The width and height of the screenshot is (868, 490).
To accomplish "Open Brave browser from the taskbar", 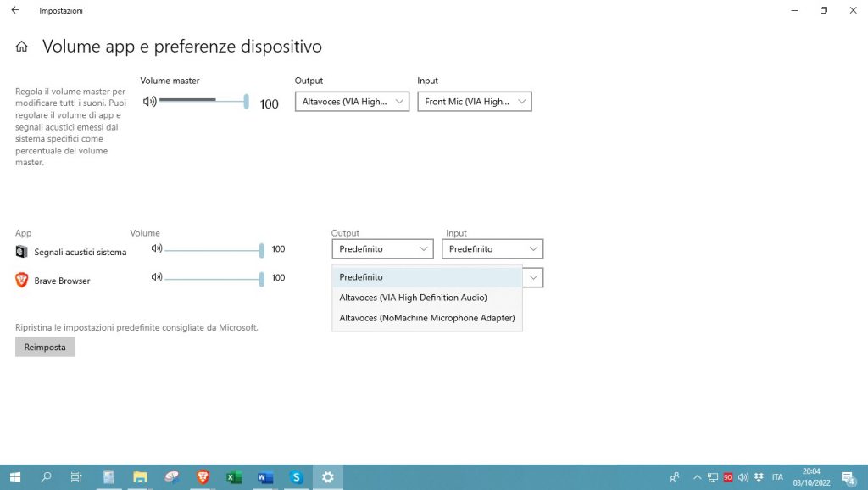I will pos(203,477).
